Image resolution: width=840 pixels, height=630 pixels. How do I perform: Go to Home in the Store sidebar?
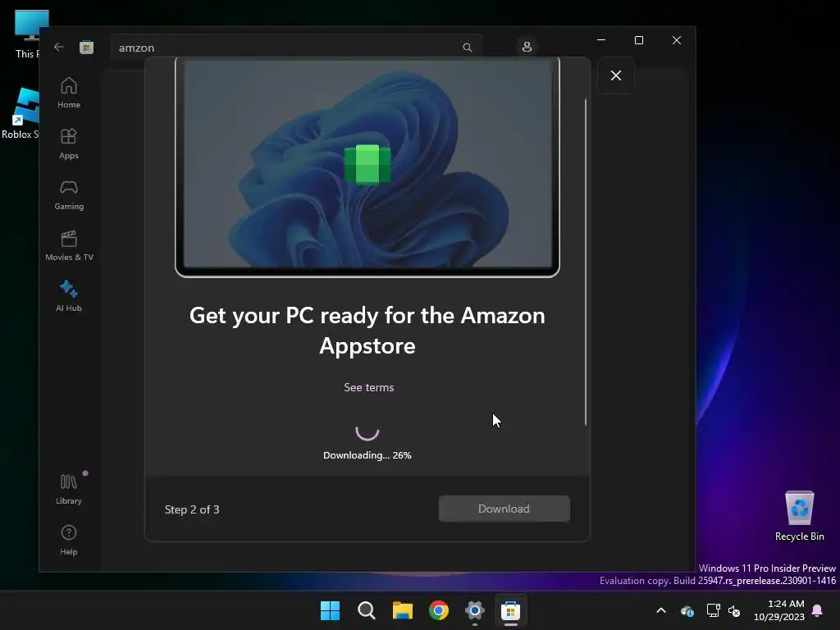pyautogui.click(x=69, y=93)
